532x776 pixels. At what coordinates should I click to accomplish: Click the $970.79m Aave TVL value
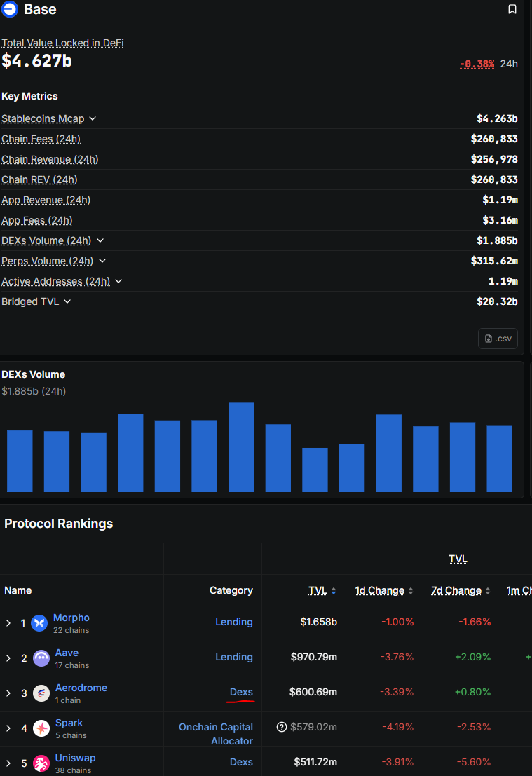[314, 658]
